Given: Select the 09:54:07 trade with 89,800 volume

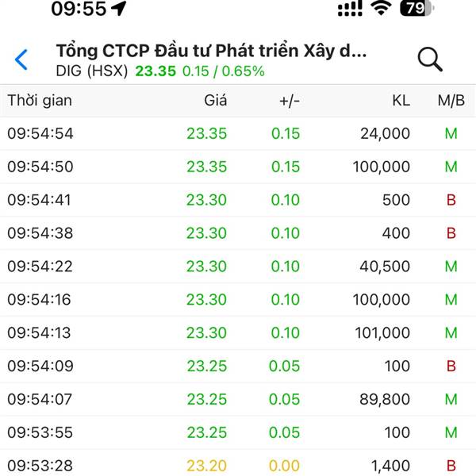Looking at the screenshot, I should point(238,399).
